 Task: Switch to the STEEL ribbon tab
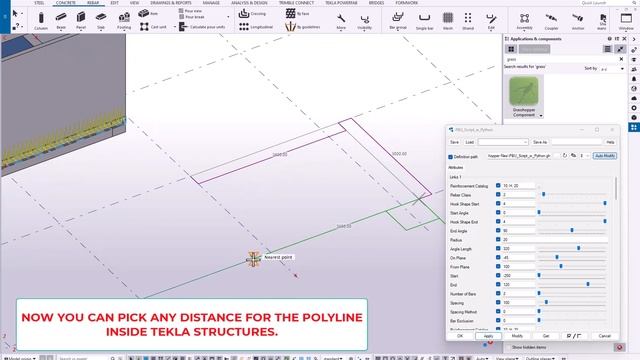point(39,3)
